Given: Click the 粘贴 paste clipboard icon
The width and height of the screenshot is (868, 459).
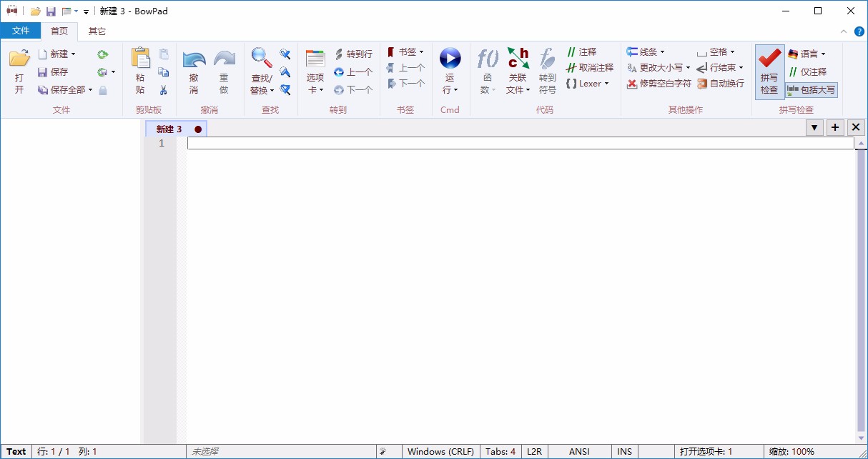Looking at the screenshot, I should coord(140,58).
